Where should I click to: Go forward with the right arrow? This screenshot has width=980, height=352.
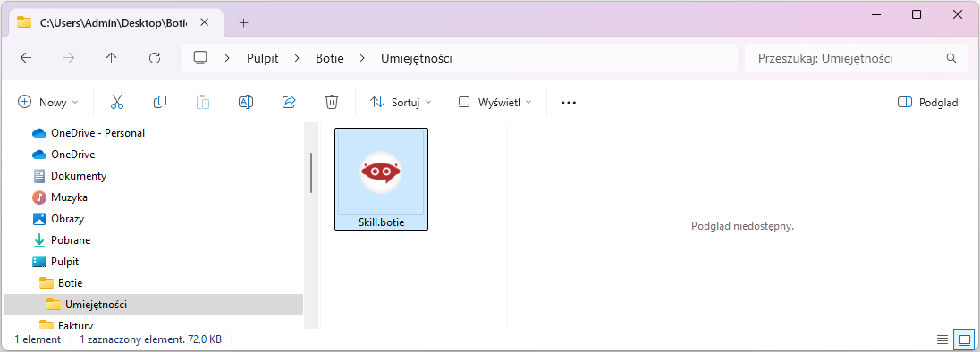(x=69, y=58)
